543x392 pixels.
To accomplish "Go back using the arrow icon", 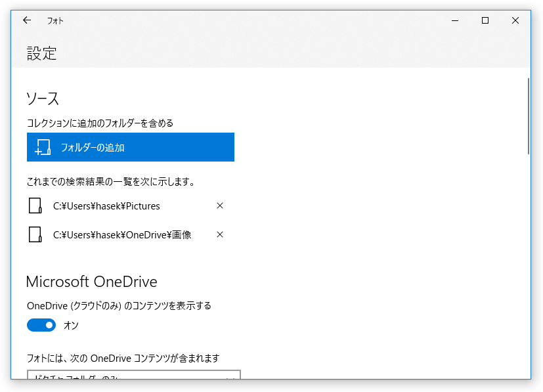I will click(x=27, y=20).
